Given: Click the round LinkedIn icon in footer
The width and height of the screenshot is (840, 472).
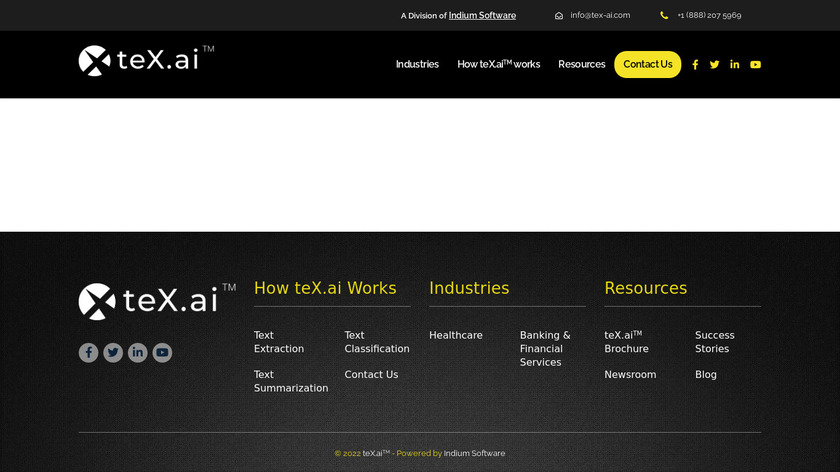Looking at the screenshot, I should [138, 353].
